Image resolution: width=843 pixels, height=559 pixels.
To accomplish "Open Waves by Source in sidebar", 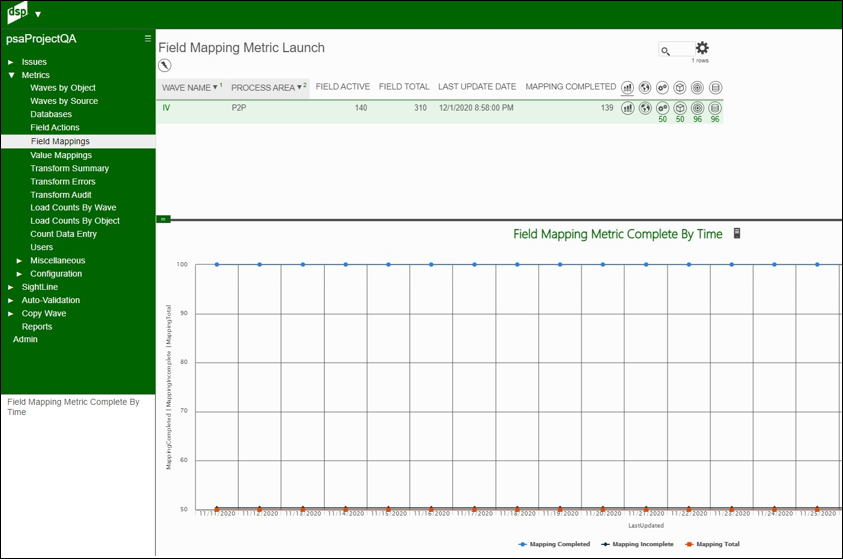I will click(64, 101).
